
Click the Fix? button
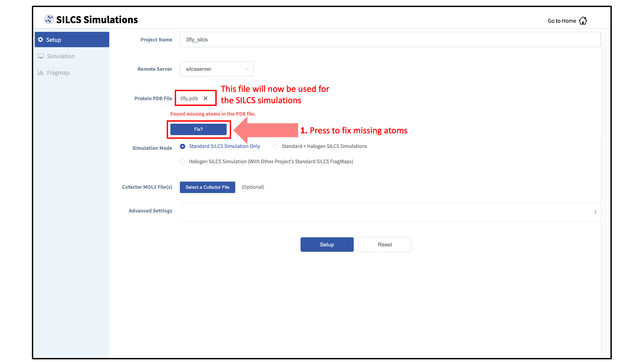pos(199,129)
